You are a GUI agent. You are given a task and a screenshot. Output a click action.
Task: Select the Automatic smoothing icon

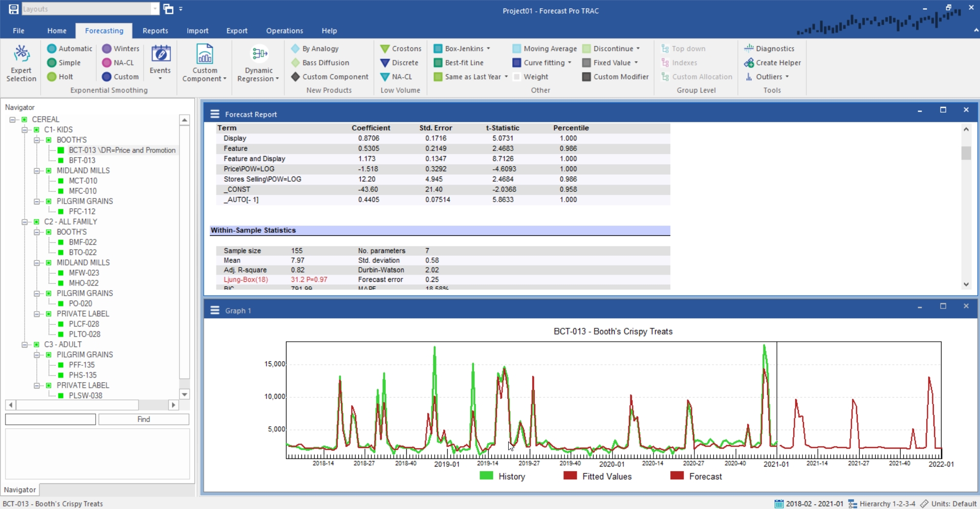[x=52, y=49]
